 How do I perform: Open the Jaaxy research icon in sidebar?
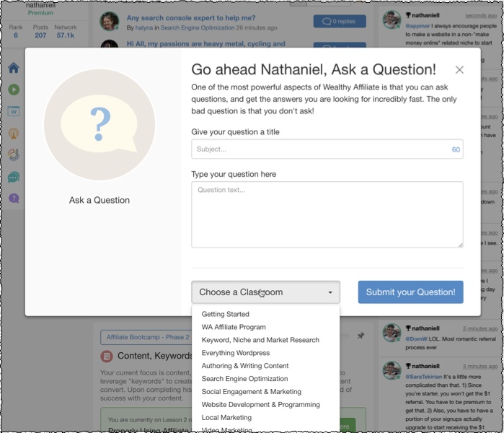coord(14,154)
